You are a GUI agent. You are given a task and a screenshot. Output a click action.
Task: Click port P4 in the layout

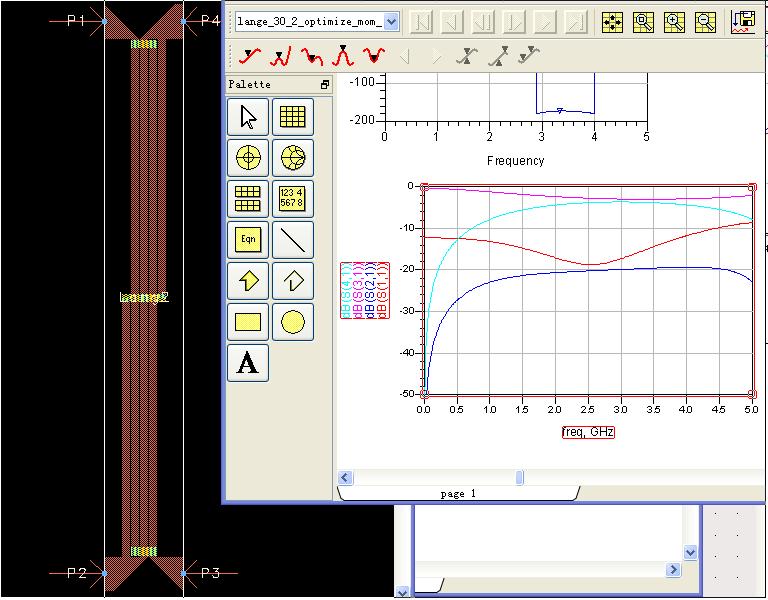(211, 21)
